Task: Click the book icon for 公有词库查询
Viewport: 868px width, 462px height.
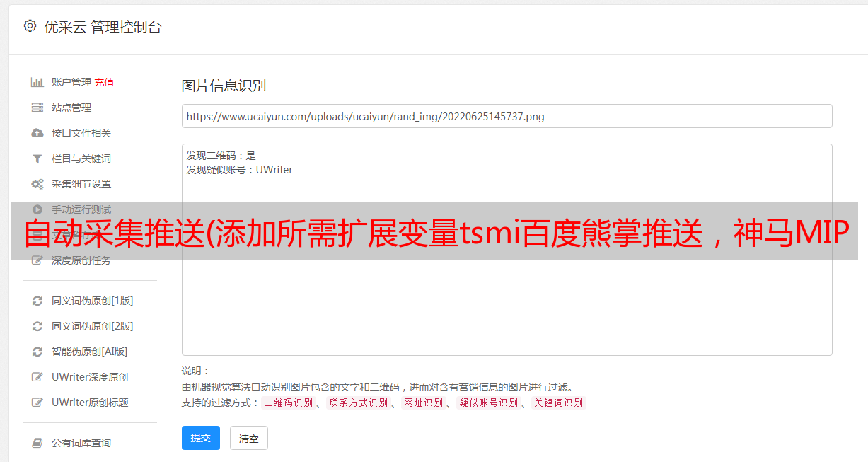Action: (x=37, y=443)
